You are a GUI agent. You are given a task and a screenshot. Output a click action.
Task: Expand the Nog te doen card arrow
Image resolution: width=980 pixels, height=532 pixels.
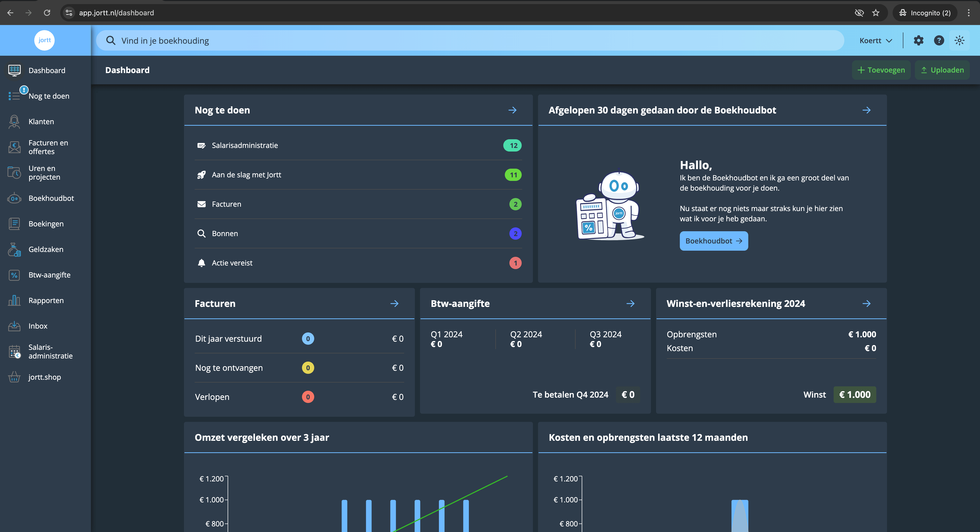click(512, 110)
